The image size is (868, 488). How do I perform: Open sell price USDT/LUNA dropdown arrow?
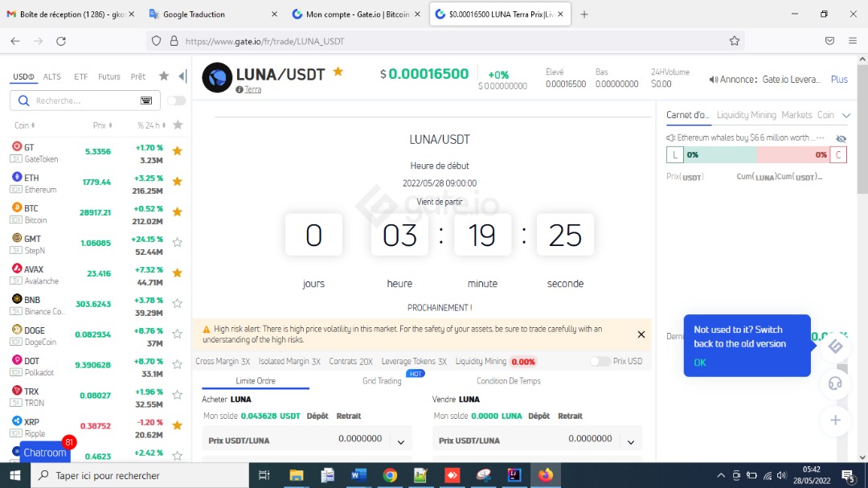[x=631, y=442]
